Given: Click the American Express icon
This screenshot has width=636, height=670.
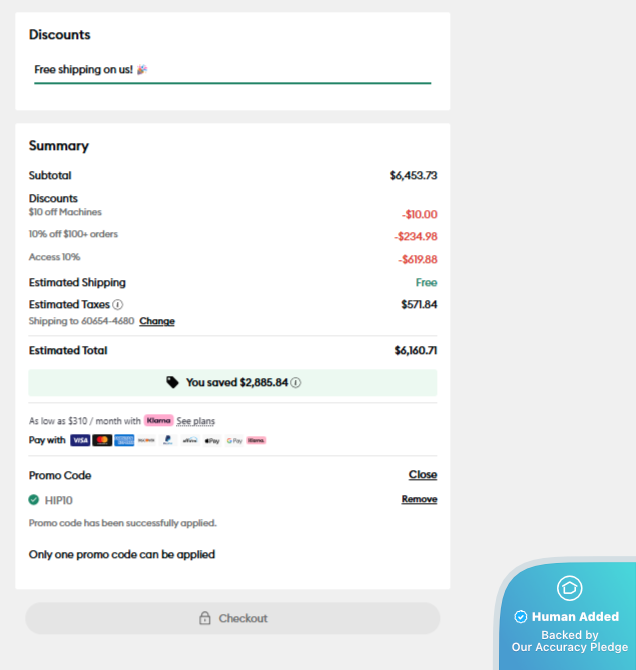Looking at the screenshot, I should point(124,440).
